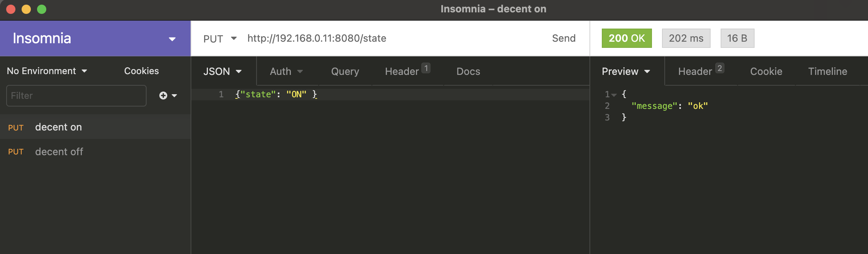Click the plus icon to create request
Viewport: 868px width, 254px height.
pos(164,95)
